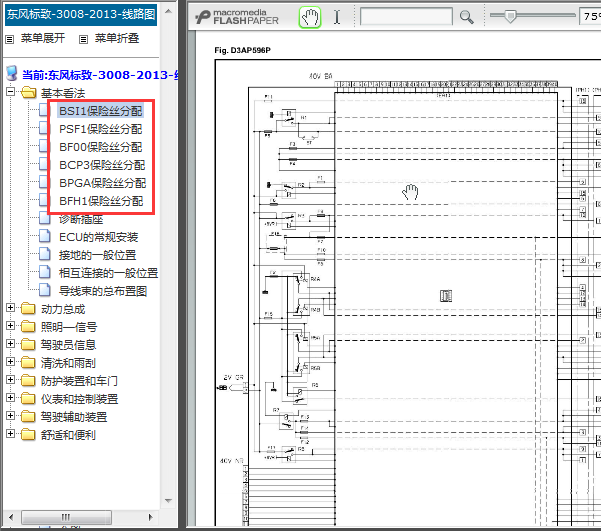Click the computer icon beside 当前
Image resolution: width=601 pixels, height=531 pixels.
[12, 72]
